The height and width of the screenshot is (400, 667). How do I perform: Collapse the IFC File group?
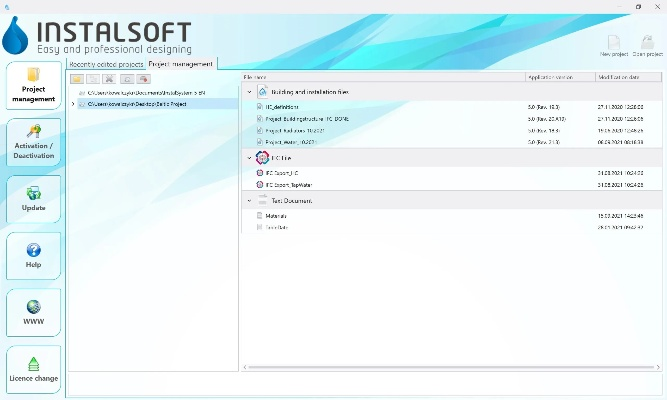(249, 158)
